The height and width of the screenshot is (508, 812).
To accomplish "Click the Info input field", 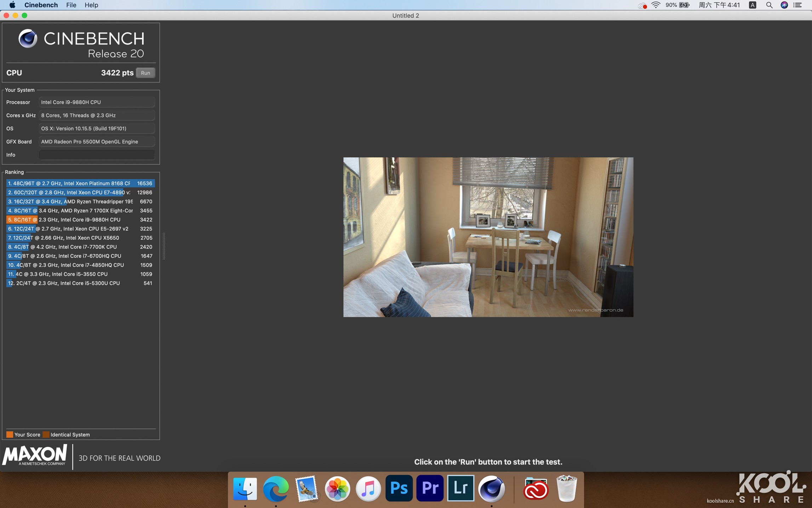I will tap(96, 154).
